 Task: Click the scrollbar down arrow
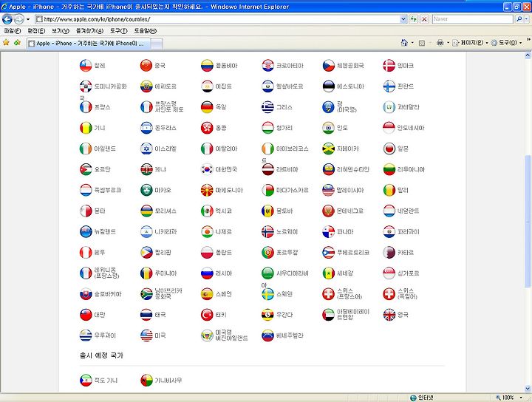click(528, 389)
